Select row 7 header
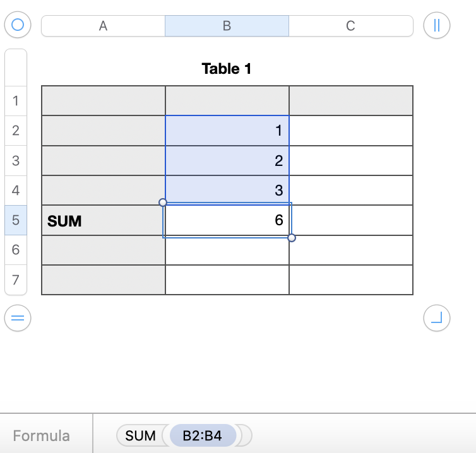 point(16,279)
